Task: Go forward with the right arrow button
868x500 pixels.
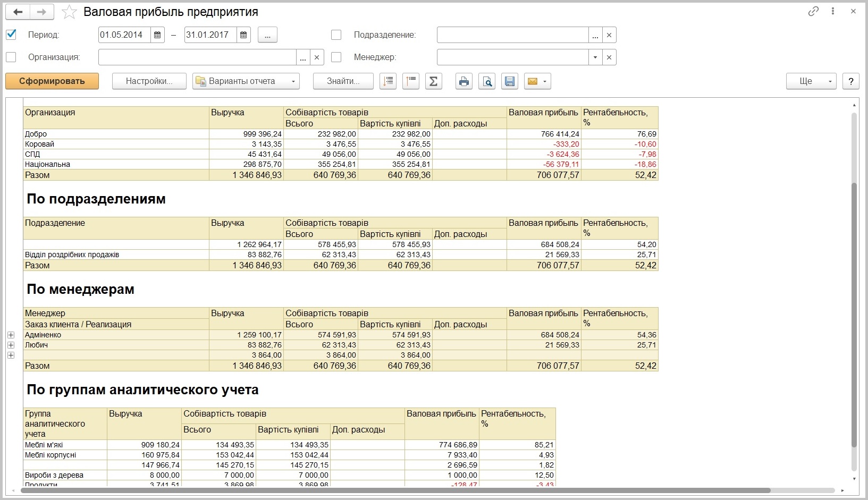Action: (x=42, y=12)
